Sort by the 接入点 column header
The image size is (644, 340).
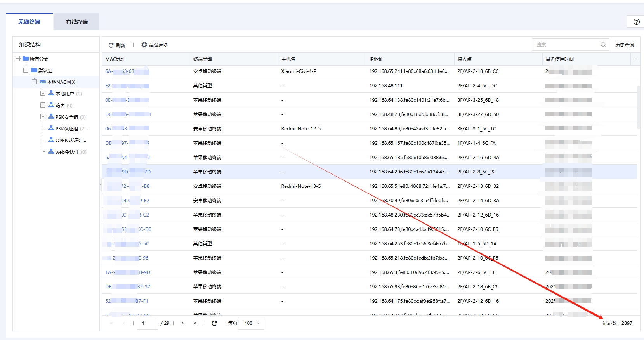pyautogui.click(x=465, y=59)
